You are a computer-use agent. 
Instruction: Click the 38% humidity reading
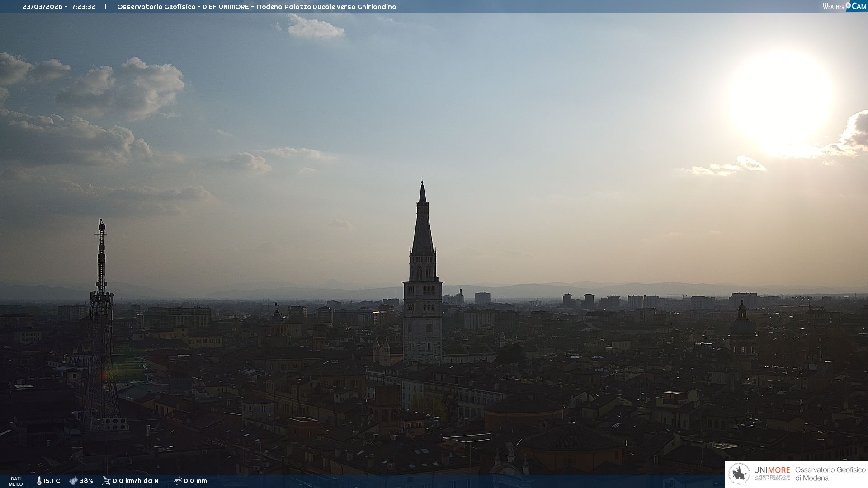click(x=86, y=481)
